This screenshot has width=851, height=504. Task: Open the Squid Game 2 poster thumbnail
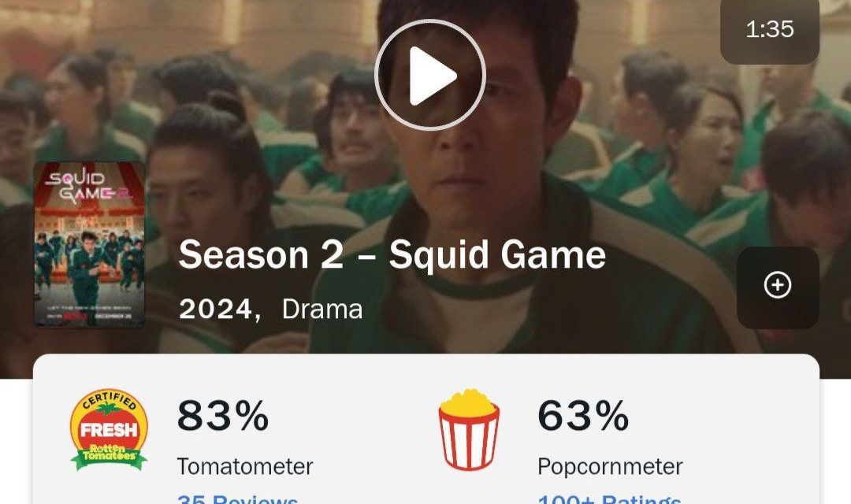[x=90, y=245]
